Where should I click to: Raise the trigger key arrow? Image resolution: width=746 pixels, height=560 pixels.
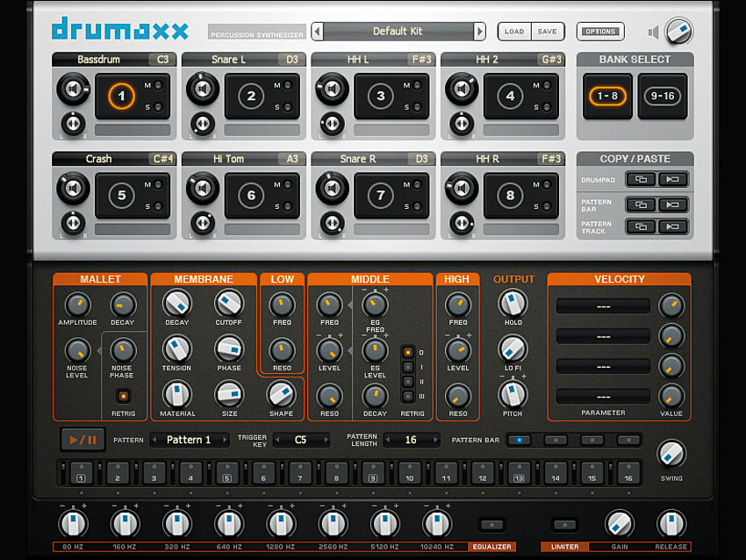coord(326,440)
